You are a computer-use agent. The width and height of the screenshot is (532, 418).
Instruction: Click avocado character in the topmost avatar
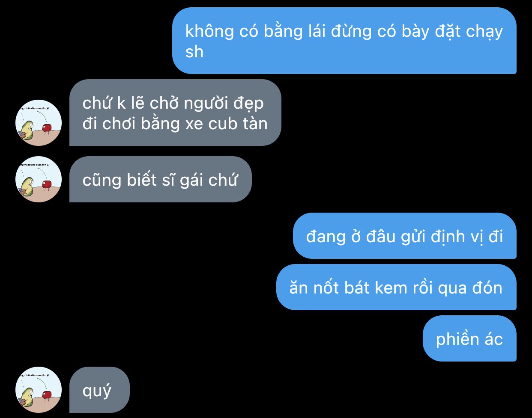[x=27, y=130]
